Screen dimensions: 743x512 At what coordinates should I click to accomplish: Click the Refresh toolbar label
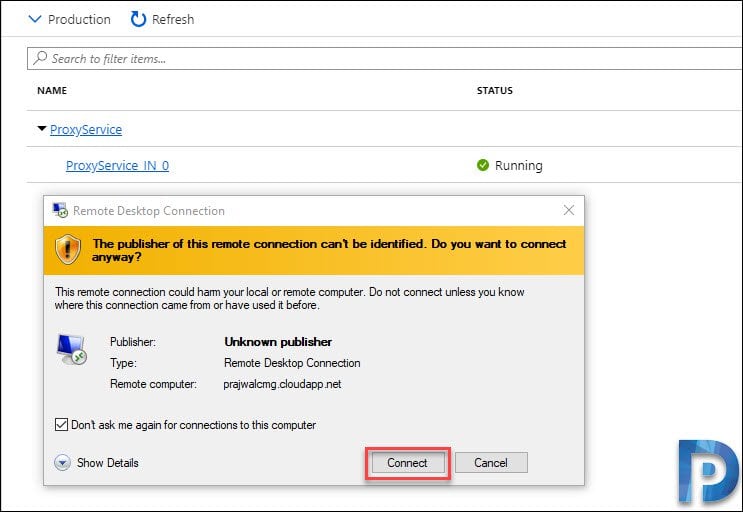tap(173, 19)
